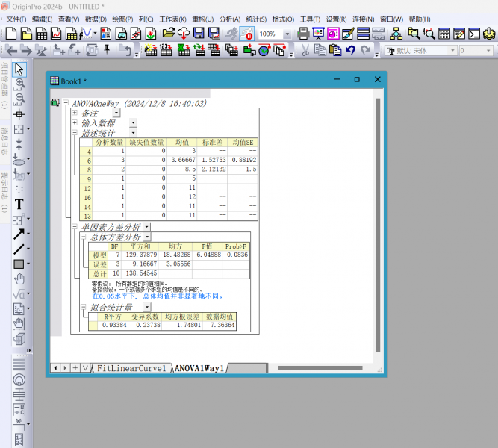Open project with the open folder icon
Screen dimensions: 498x448
click(x=169, y=34)
